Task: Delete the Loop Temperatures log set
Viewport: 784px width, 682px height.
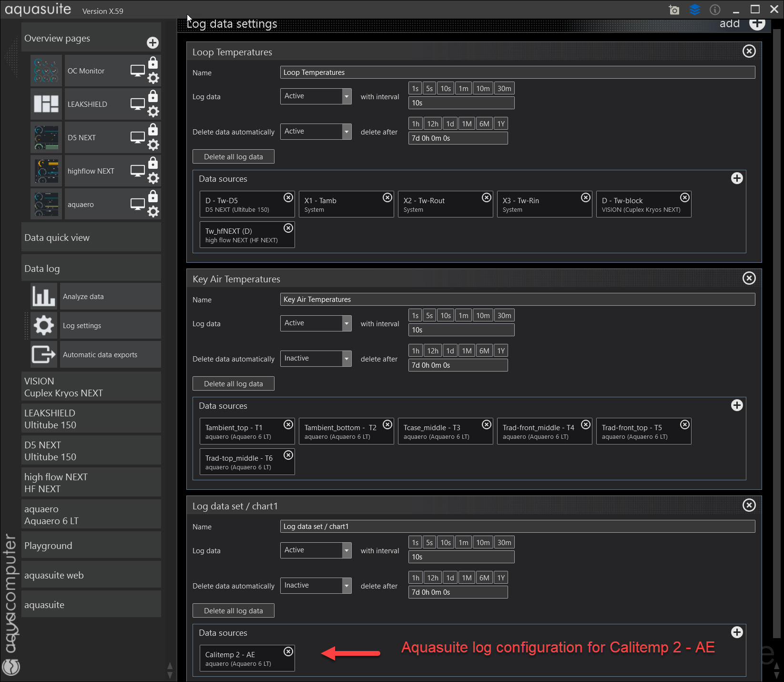Action: (749, 52)
